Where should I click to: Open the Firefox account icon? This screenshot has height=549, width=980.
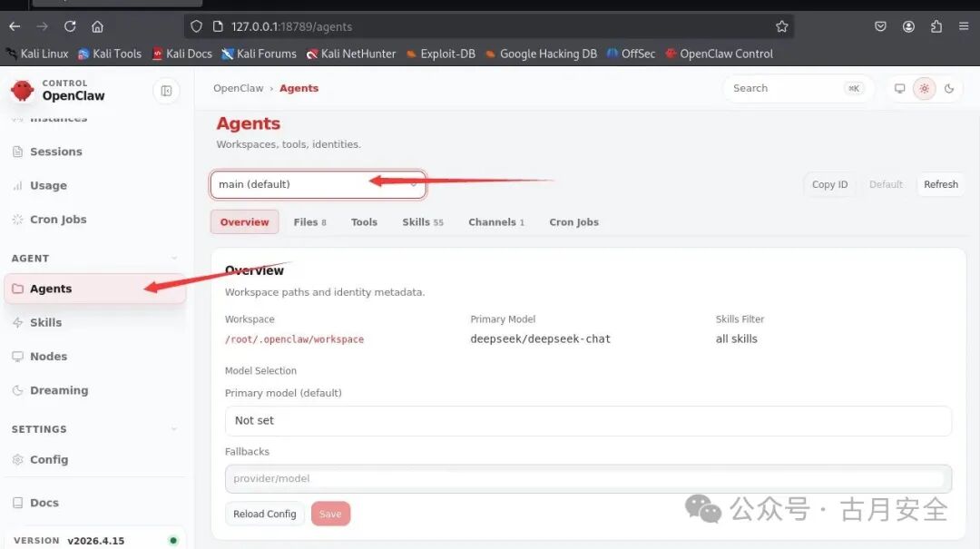click(x=908, y=27)
